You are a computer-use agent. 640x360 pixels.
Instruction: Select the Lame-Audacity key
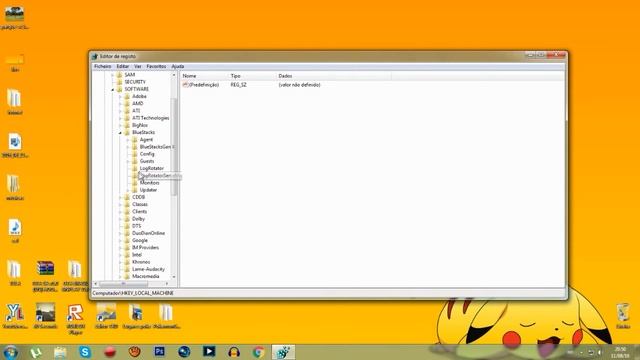click(x=148, y=269)
